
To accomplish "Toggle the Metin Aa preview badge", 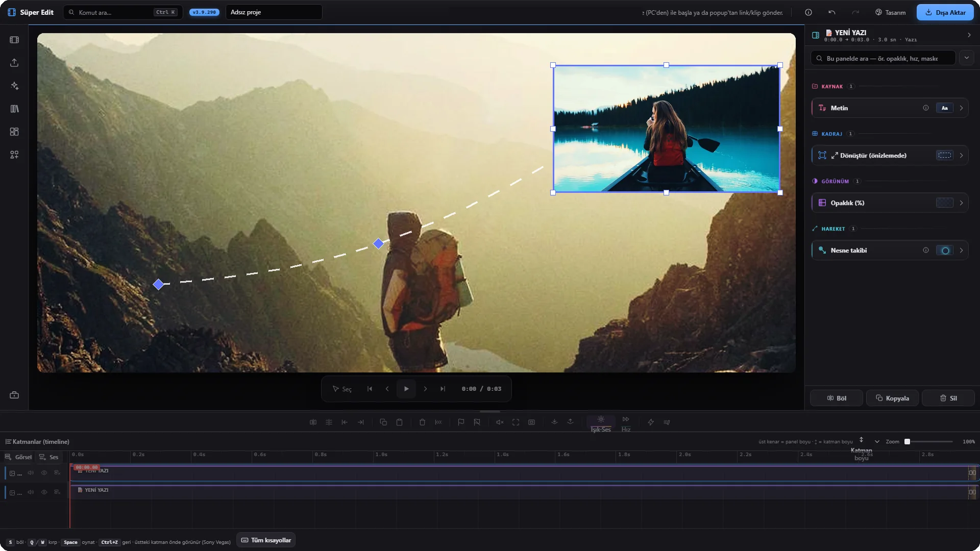I will 945,108.
